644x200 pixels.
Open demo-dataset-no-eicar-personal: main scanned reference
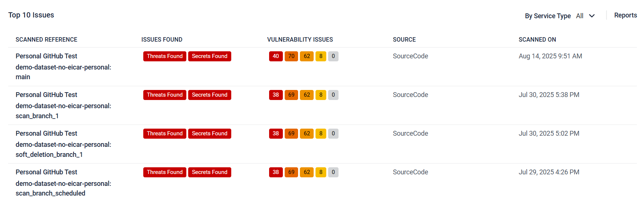[x=63, y=72]
